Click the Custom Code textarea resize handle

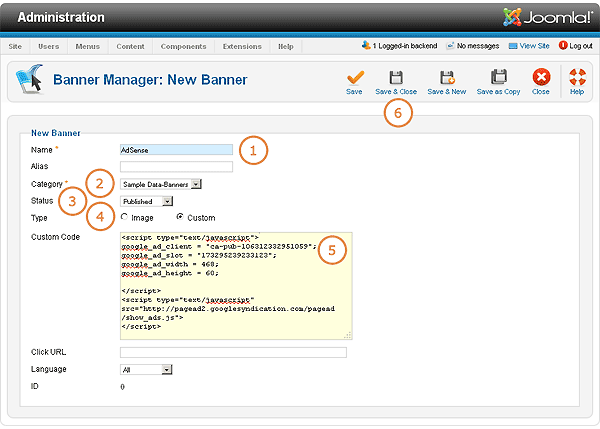point(348,335)
